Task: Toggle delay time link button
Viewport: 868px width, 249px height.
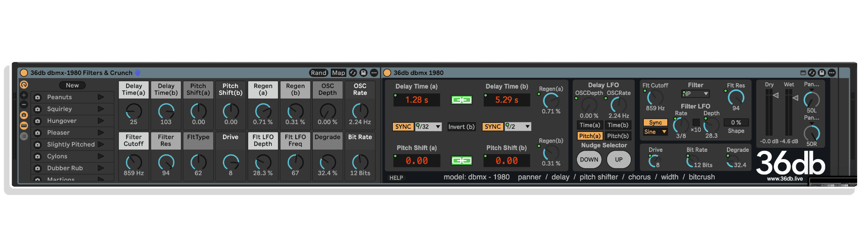Action: [462, 100]
